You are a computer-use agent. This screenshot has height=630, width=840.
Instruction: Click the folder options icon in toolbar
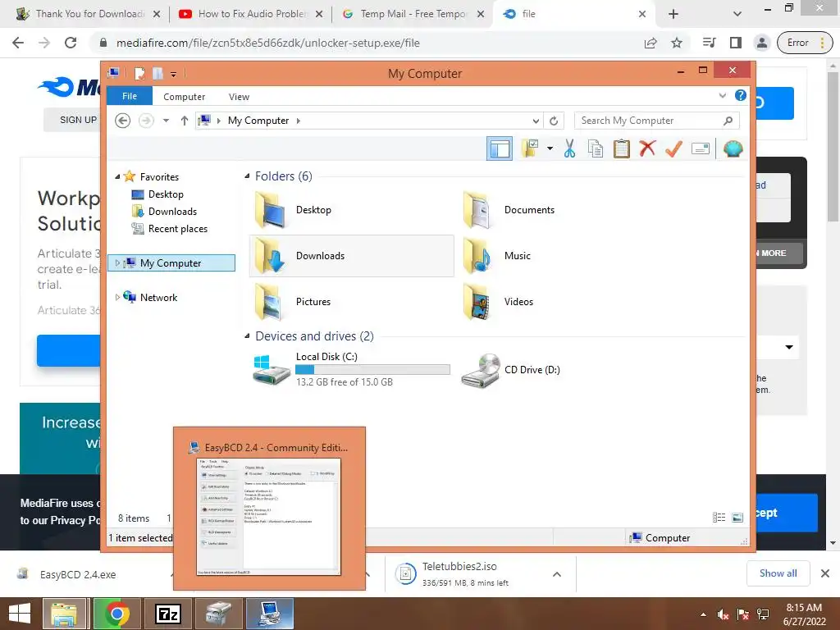tap(531, 148)
